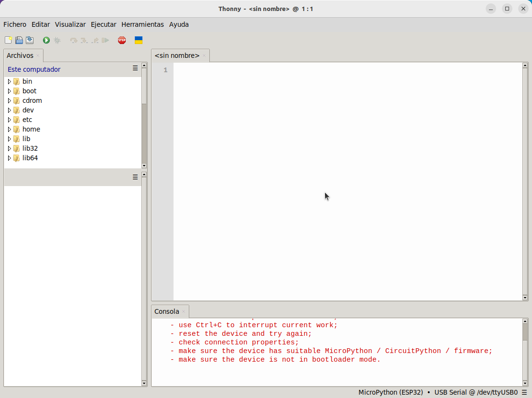This screenshot has height=398, width=532.
Task: Click the Step over toolbar icon
Action: [x=73, y=40]
